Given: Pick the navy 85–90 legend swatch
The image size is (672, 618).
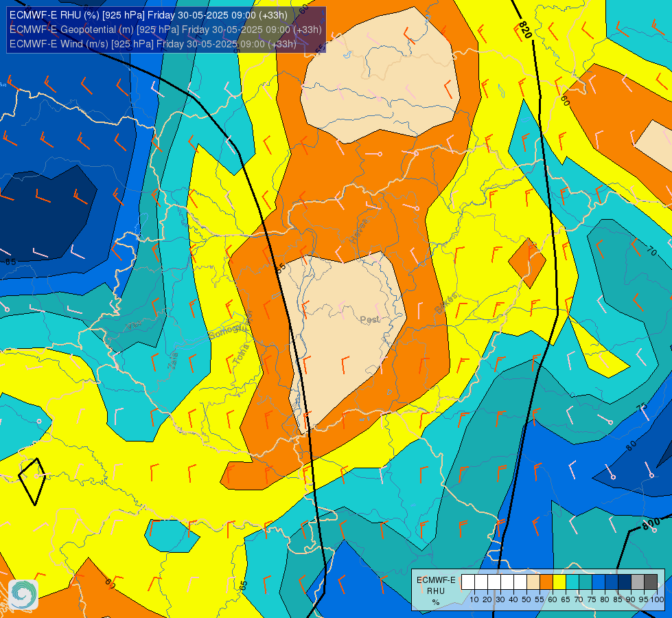Looking at the screenshot, I should 625,582.
